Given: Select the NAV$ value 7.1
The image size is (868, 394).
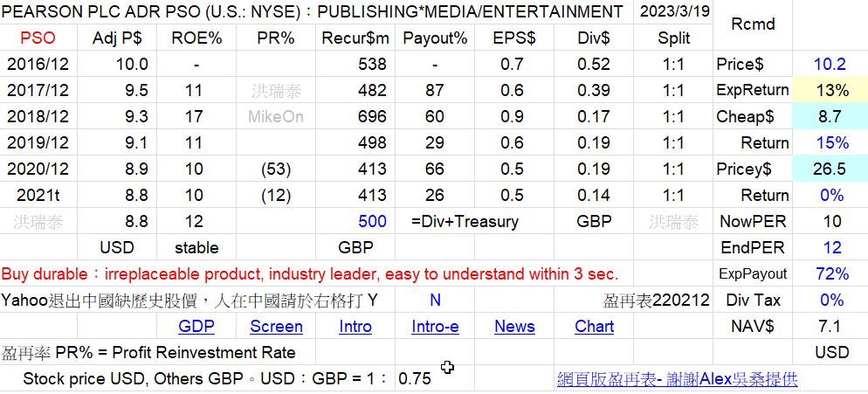Looking at the screenshot, I should click(830, 327).
